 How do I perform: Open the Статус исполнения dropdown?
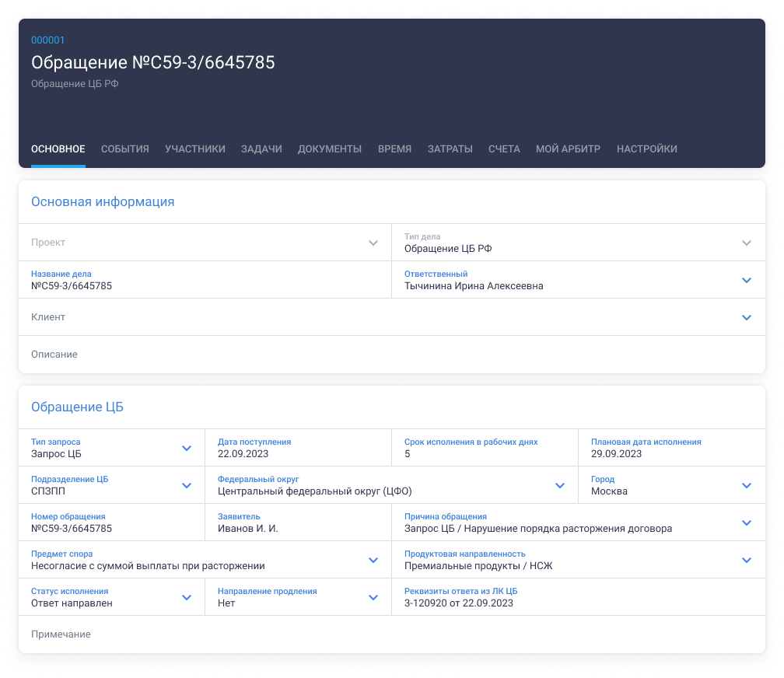point(187,597)
